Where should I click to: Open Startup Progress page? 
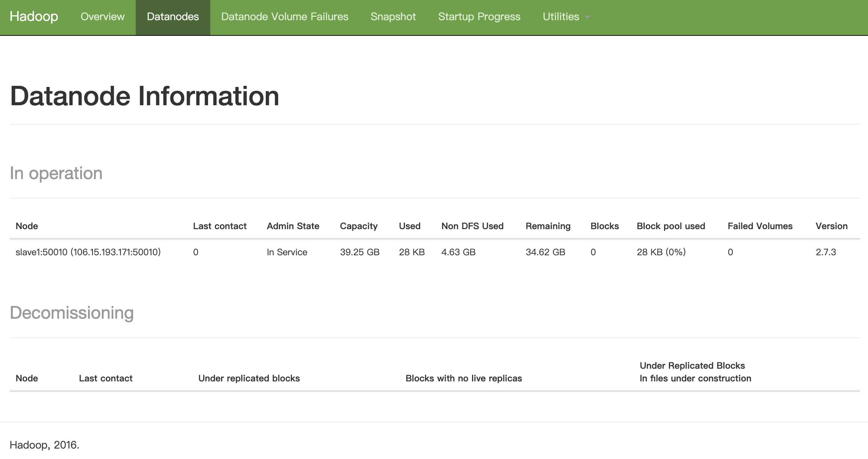click(479, 17)
